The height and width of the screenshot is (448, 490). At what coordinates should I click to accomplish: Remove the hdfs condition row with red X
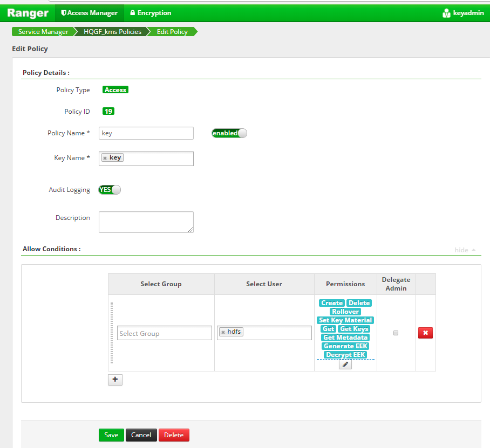pos(425,333)
